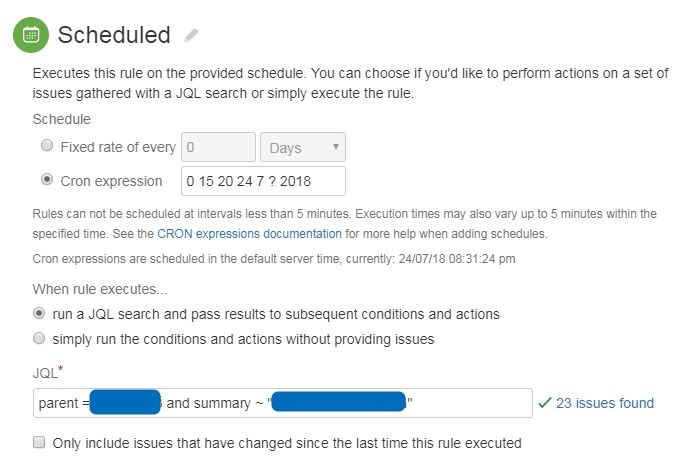The height and width of the screenshot is (469, 692).
Task: Open the Days unit dropdown
Action: tap(303, 147)
